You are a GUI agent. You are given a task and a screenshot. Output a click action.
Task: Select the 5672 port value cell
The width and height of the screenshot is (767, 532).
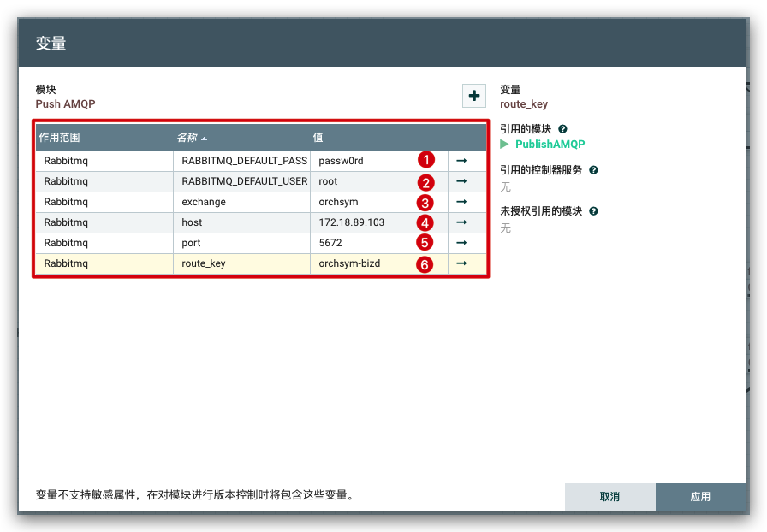tap(360, 243)
